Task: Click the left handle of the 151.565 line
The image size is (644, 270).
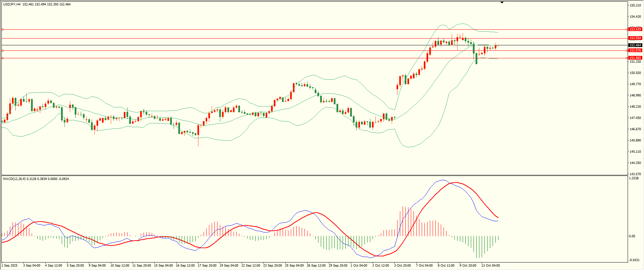Action: (x=2, y=58)
